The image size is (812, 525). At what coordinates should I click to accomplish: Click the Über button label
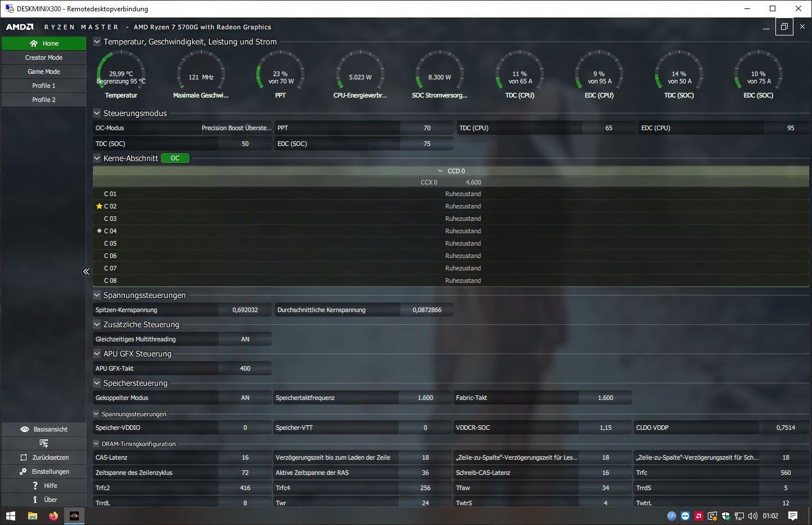point(50,500)
